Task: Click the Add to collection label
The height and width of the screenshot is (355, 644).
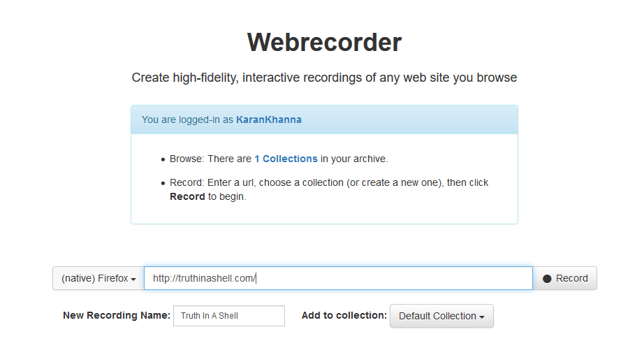Action: coord(344,316)
